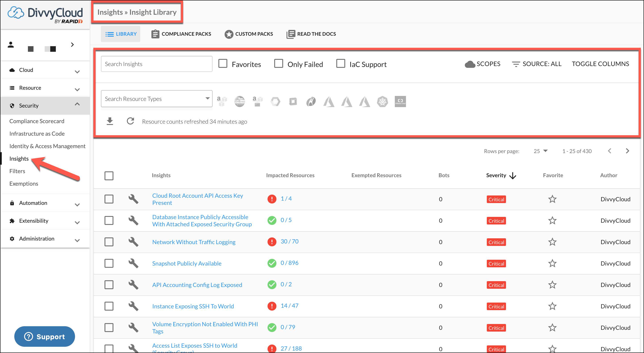The height and width of the screenshot is (353, 644).
Task: Filter insights by Kubernetes wheel icon
Action: tap(382, 102)
